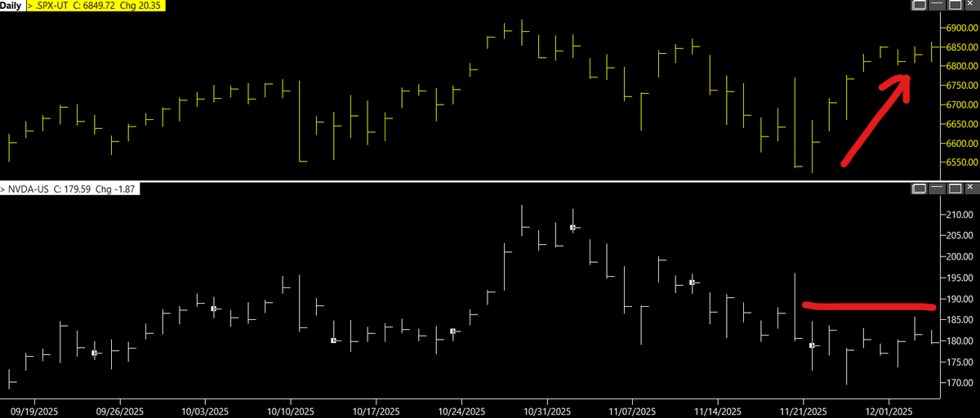Click the 6900.00 price axis label
The width and height of the screenshot is (980, 418).
(960, 28)
